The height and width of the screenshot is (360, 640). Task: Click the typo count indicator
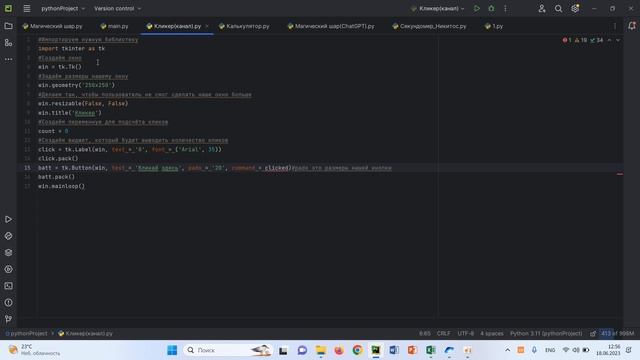click(597, 40)
